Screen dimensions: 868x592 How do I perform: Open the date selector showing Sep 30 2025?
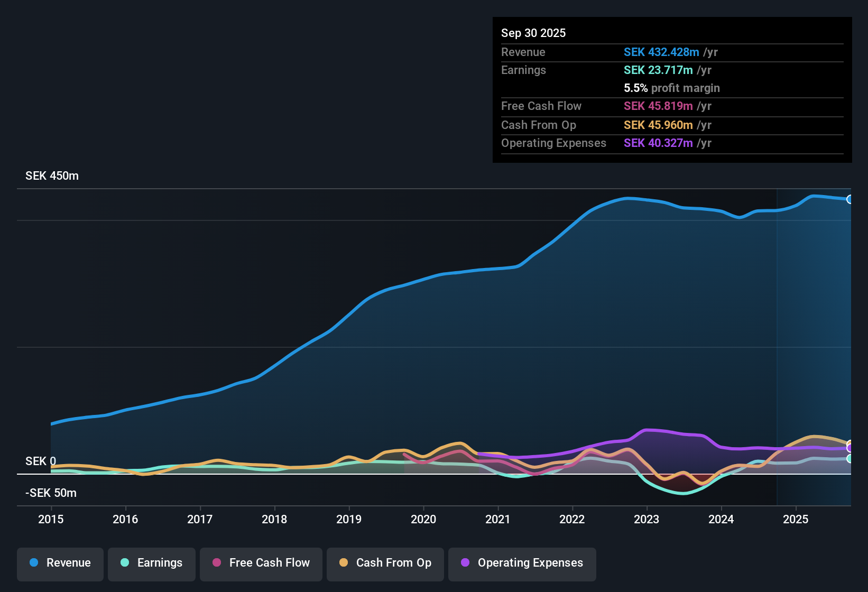(x=533, y=33)
